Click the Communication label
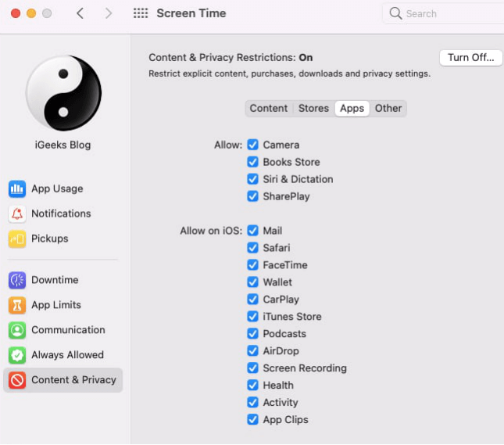The image size is (504, 445). pos(68,330)
